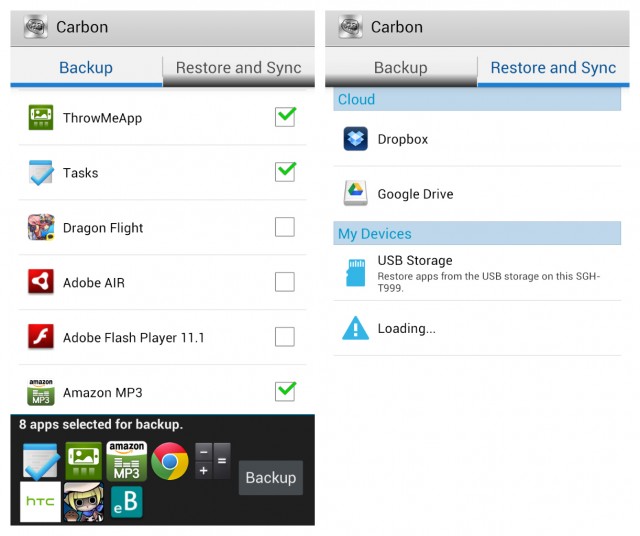Click the blue Loading warning triangle icon
This screenshot has height=536, width=640.
[x=355, y=328]
